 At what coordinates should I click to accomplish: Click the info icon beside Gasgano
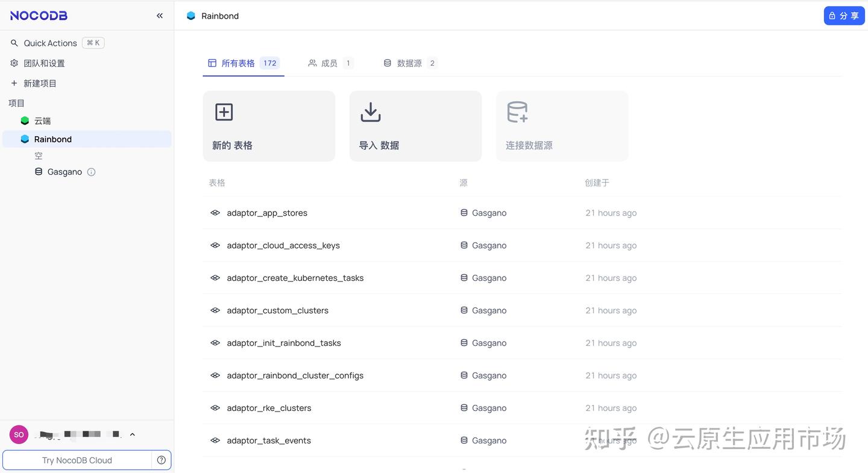click(x=91, y=172)
